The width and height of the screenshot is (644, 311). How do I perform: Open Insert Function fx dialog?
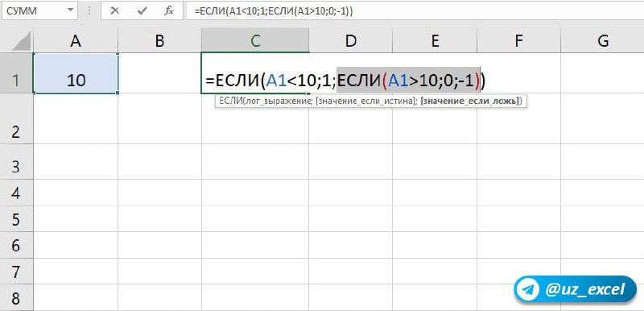click(x=169, y=11)
